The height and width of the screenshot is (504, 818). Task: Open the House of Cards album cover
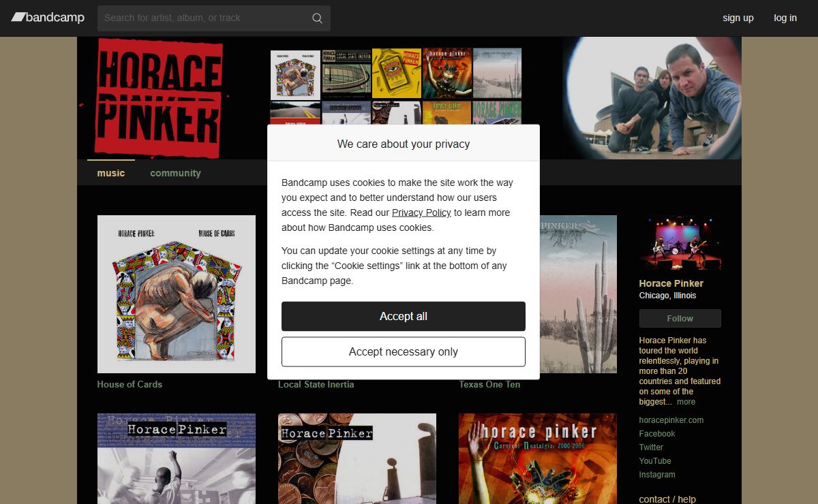(177, 294)
